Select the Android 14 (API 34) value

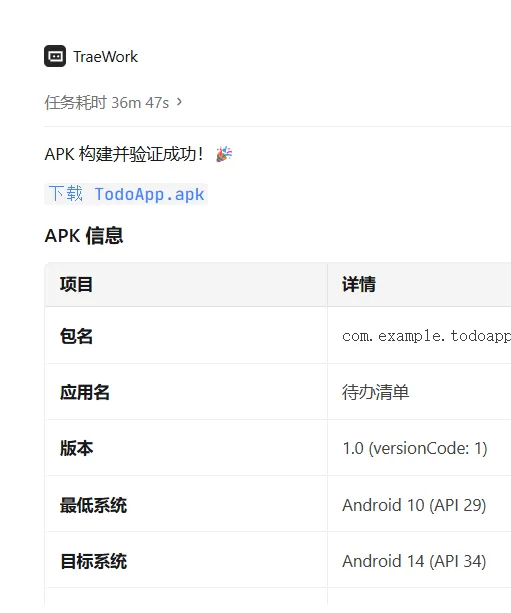414,561
